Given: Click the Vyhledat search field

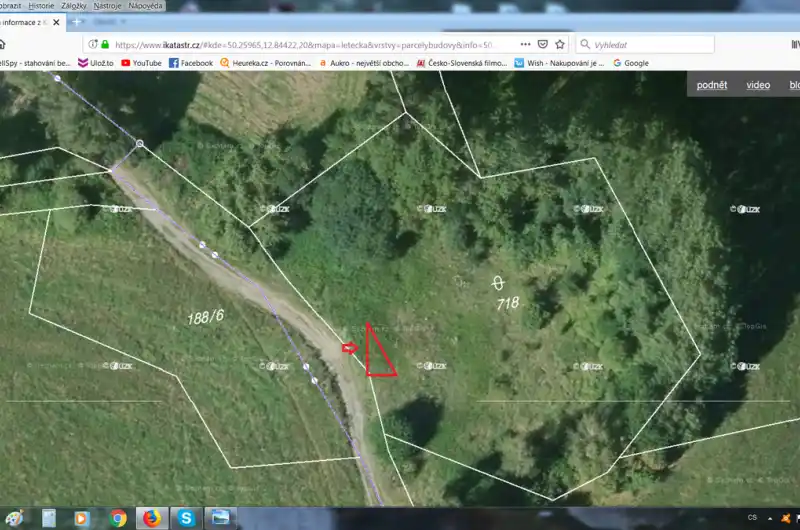Looking at the screenshot, I should [645, 44].
